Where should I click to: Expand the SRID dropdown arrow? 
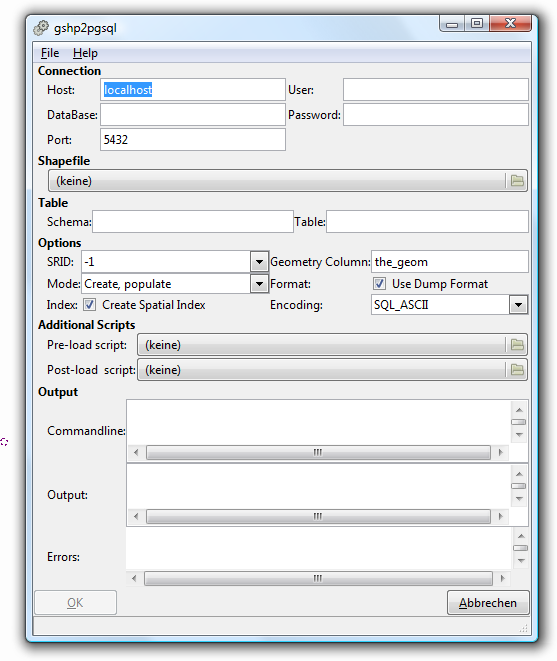[259, 262]
